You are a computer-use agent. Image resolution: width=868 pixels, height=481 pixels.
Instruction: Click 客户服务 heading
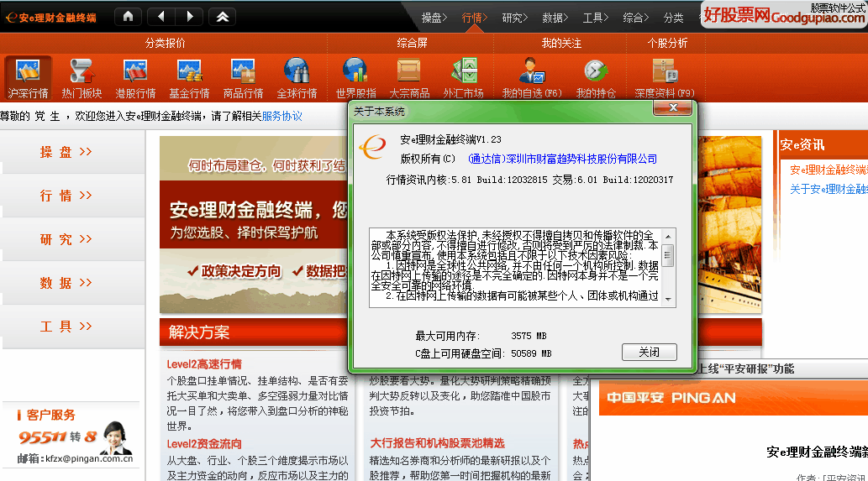50,415
